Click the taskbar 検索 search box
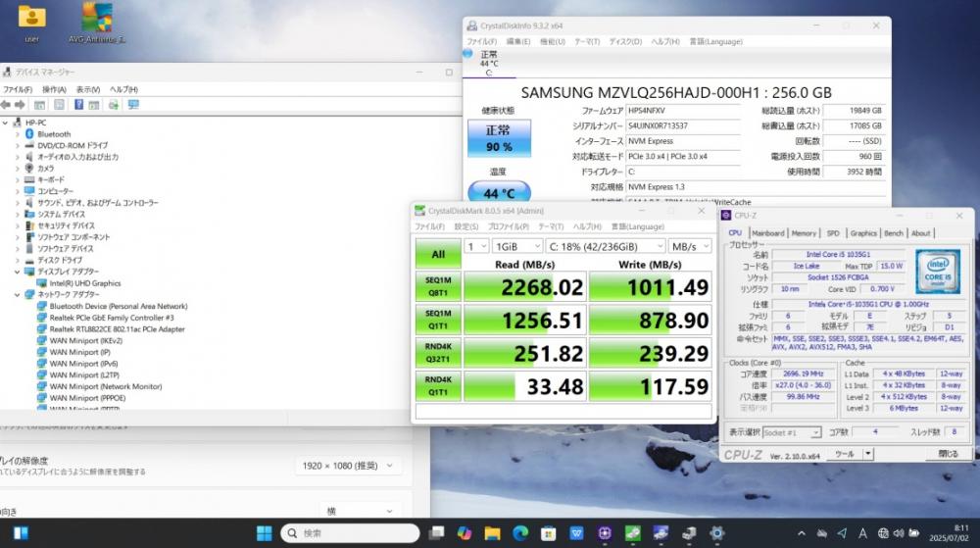Viewport: 980px width, 548px height. 350,533
